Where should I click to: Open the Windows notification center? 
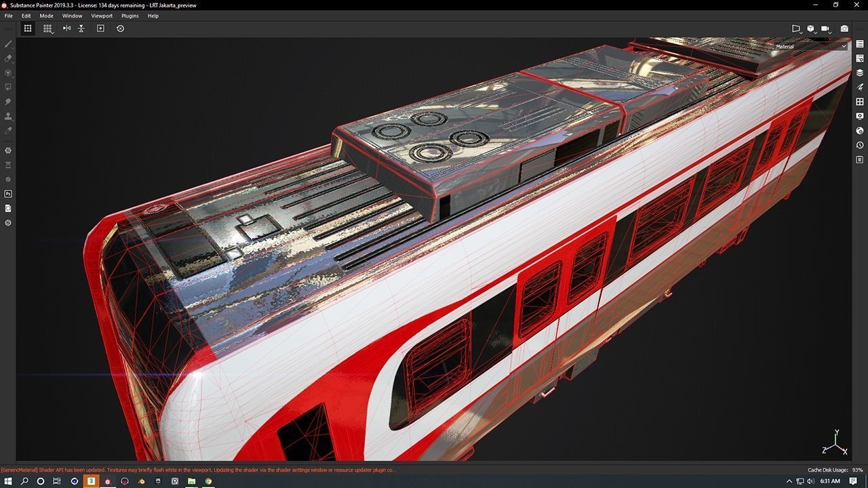point(854,481)
